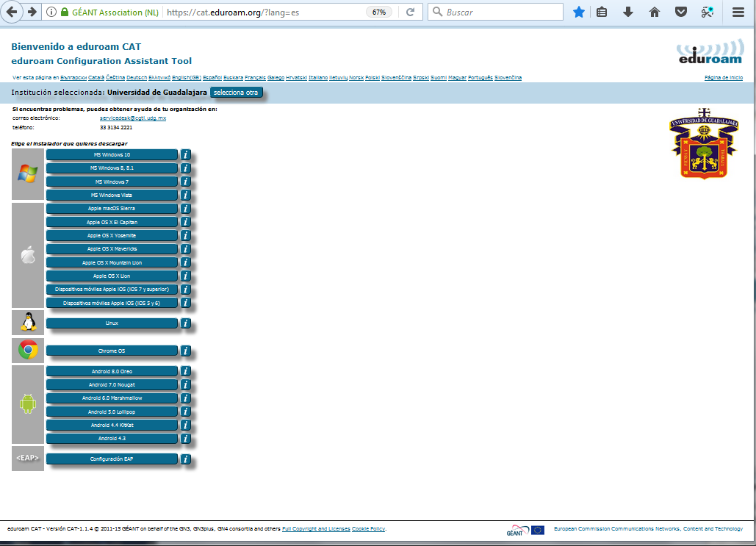This screenshot has height=546, width=756.
Task: Click the European Commission Communications Networks footer text
Action: (x=648, y=529)
